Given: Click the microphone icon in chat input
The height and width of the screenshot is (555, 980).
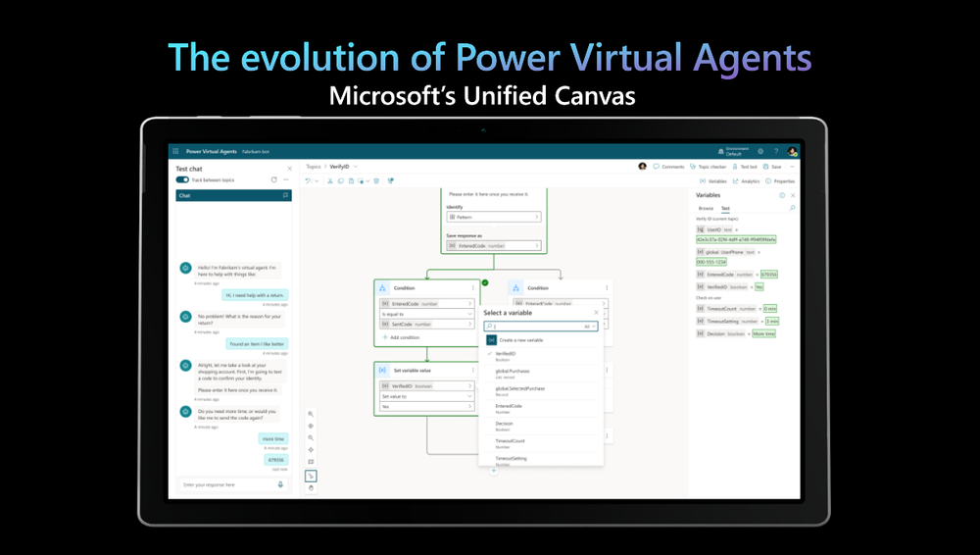Looking at the screenshot, I should (x=280, y=484).
